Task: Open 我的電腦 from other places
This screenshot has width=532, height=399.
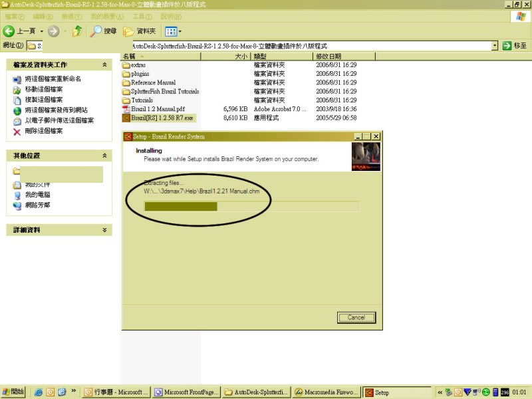Action: 38,195
